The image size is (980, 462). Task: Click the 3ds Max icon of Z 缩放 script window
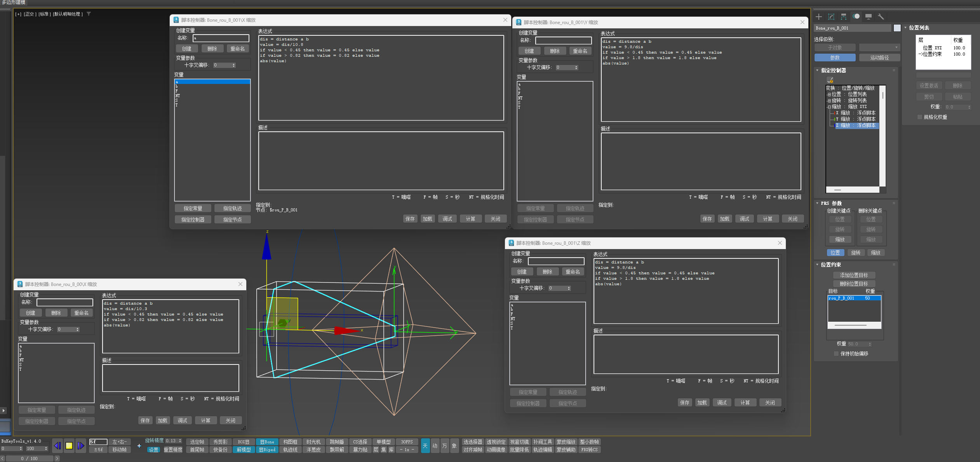pyautogui.click(x=511, y=243)
